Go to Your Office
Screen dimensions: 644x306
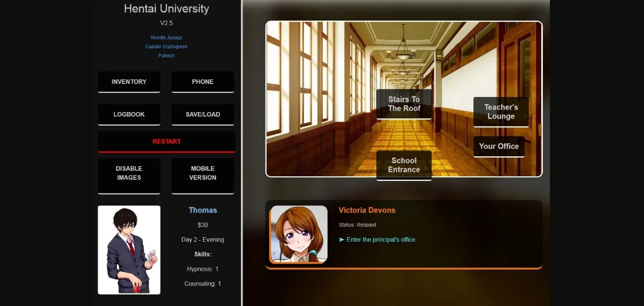click(499, 146)
